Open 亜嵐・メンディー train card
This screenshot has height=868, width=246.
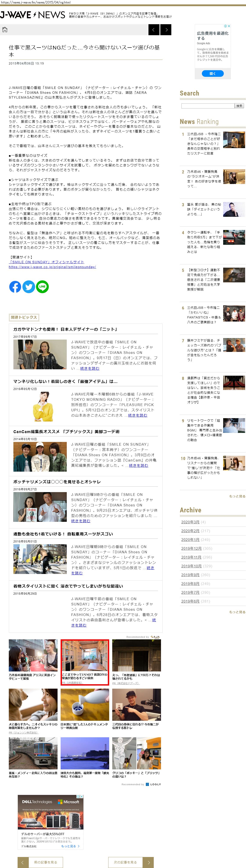point(33,758)
